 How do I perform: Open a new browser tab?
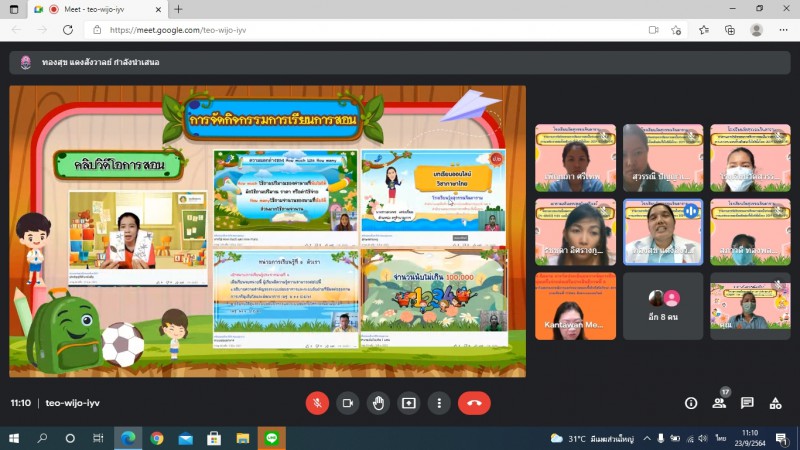point(178,9)
